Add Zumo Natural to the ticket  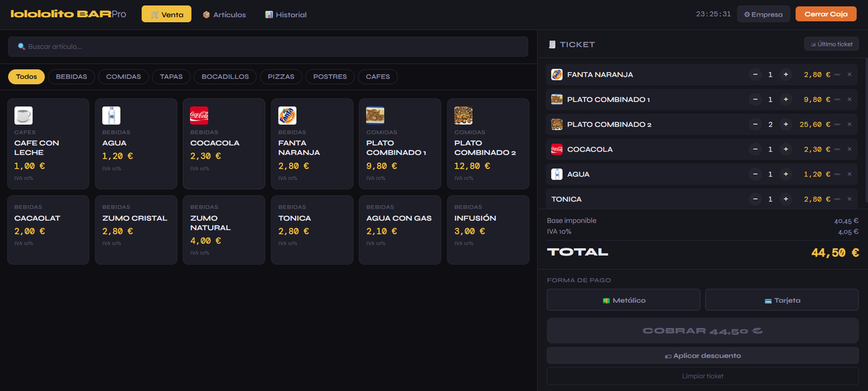224,229
